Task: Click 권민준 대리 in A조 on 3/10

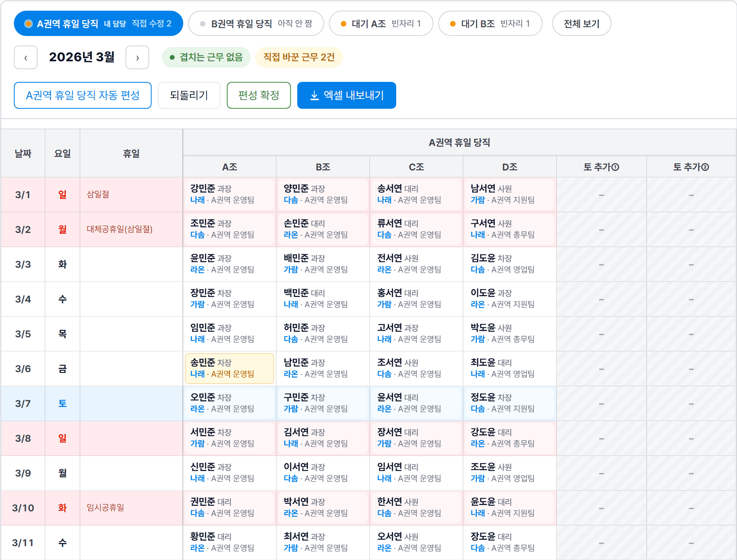Action: tap(230, 508)
